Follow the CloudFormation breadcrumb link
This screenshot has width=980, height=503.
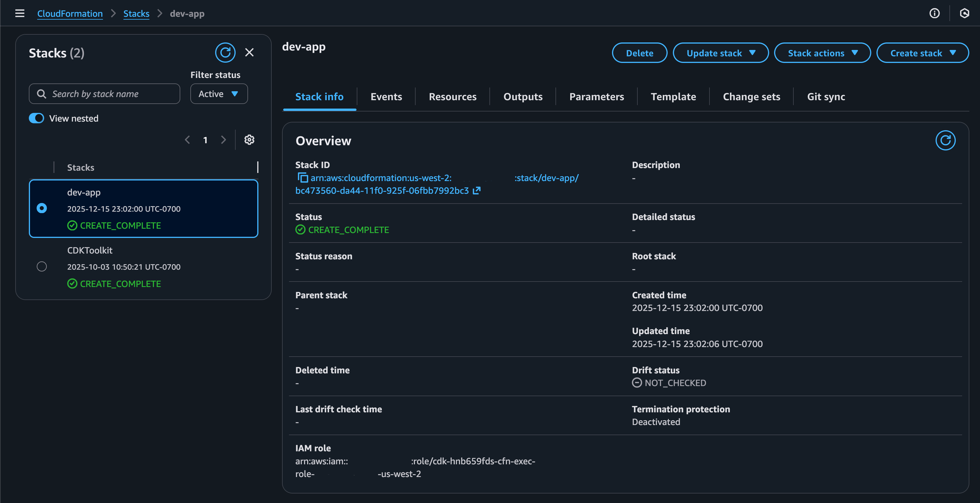pyautogui.click(x=70, y=13)
